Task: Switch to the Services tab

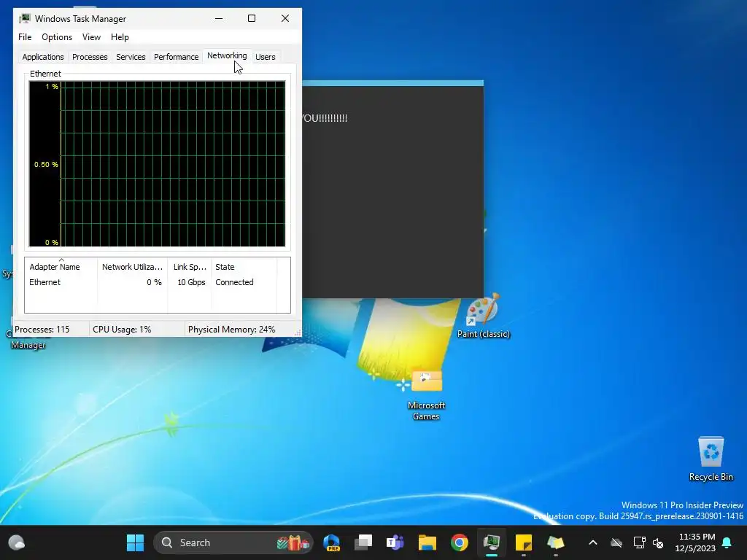Action: (131, 57)
